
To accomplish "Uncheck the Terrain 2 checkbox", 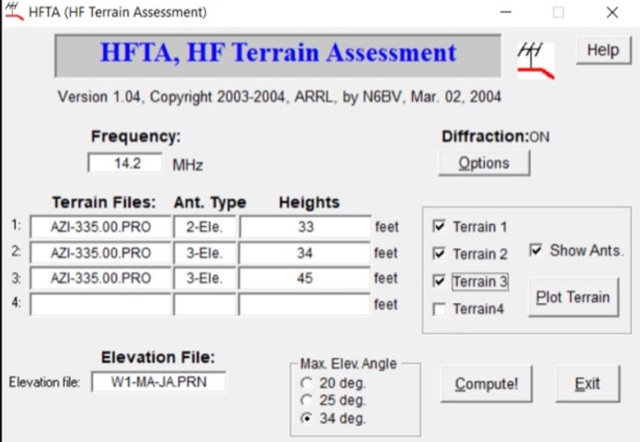I will click(440, 254).
